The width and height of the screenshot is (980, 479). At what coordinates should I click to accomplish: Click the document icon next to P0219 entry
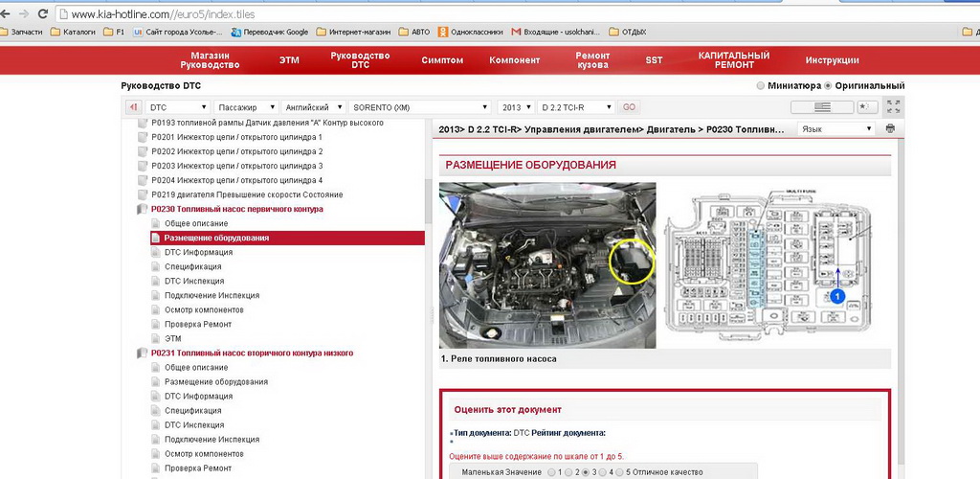click(x=144, y=194)
